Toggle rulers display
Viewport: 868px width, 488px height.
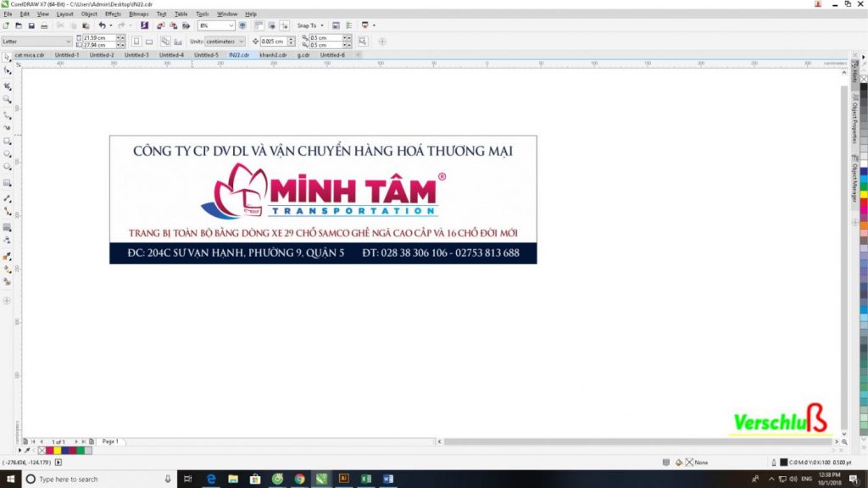(x=259, y=25)
